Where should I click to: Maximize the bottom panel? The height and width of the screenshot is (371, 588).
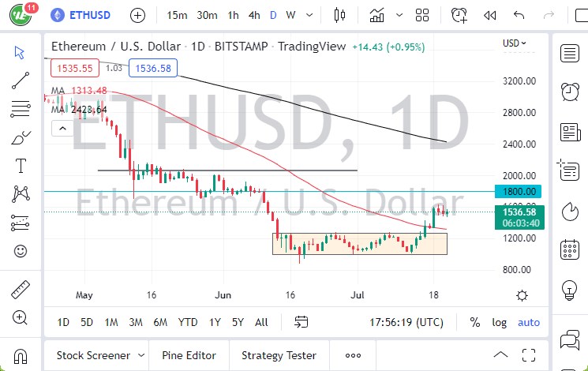[529, 355]
